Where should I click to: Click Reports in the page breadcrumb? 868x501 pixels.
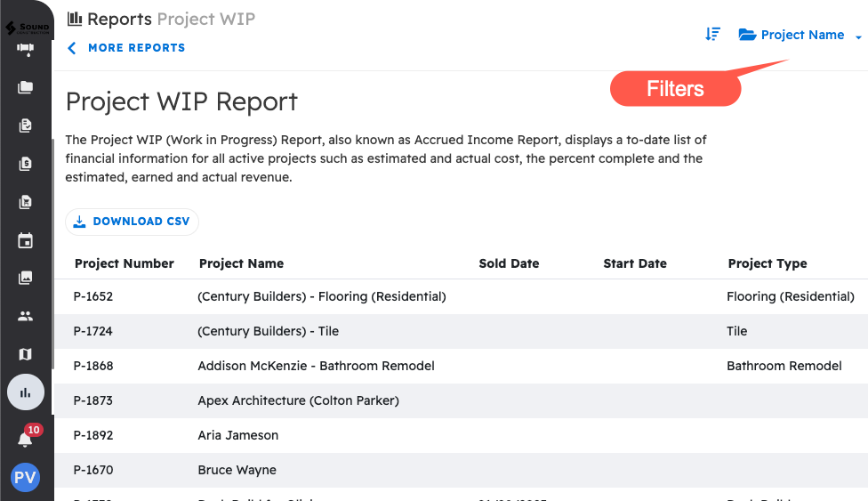(x=119, y=19)
